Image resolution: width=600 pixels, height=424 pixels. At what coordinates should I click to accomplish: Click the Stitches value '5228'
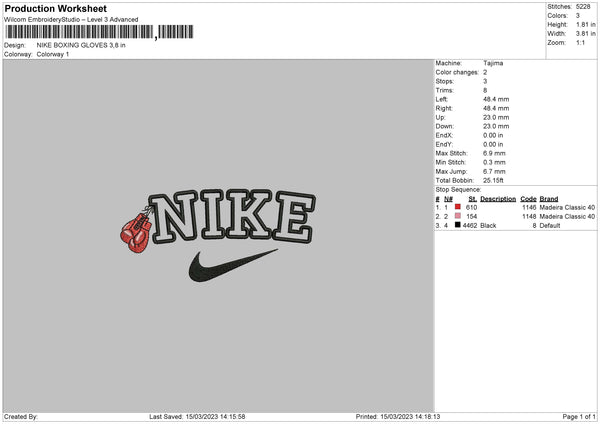click(583, 7)
